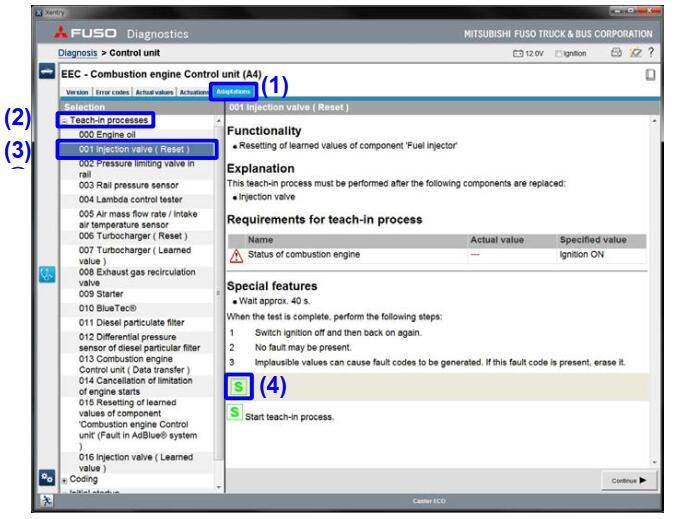Screen dimensions: 690x519
Task: Click the Wait approx. 40 s. text
Action: click(x=275, y=301)
